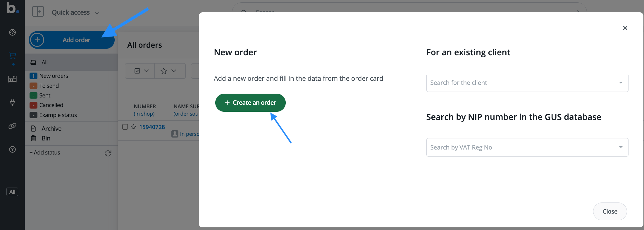Click the refresh statuses icon
Viewport: 644px width, 230px height.
click(x=108, y=153)
